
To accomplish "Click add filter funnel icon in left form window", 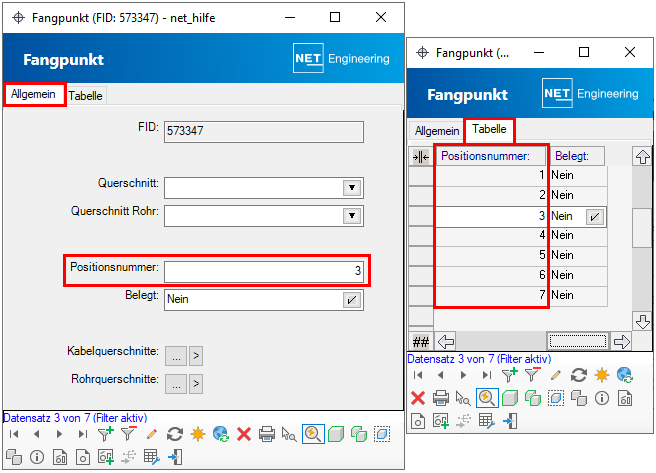I will coord(106,434).
